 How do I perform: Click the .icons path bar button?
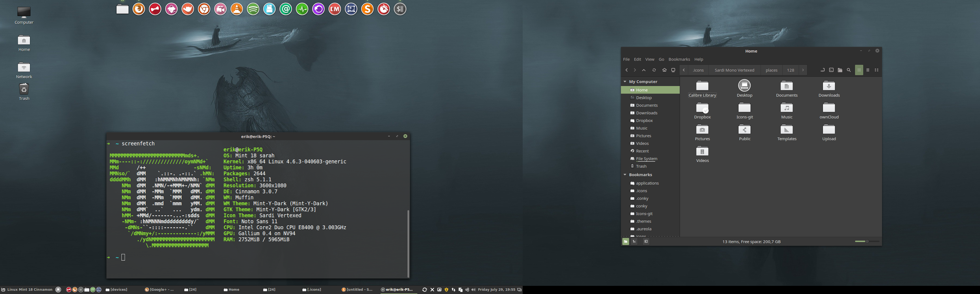[x=698, y=70]
